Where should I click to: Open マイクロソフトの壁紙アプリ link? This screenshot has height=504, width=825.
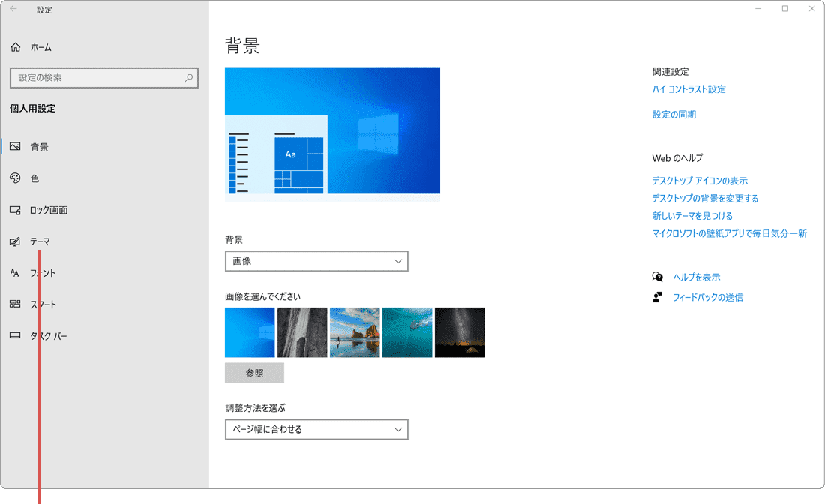pyautogui.click(x=729, y=233)
